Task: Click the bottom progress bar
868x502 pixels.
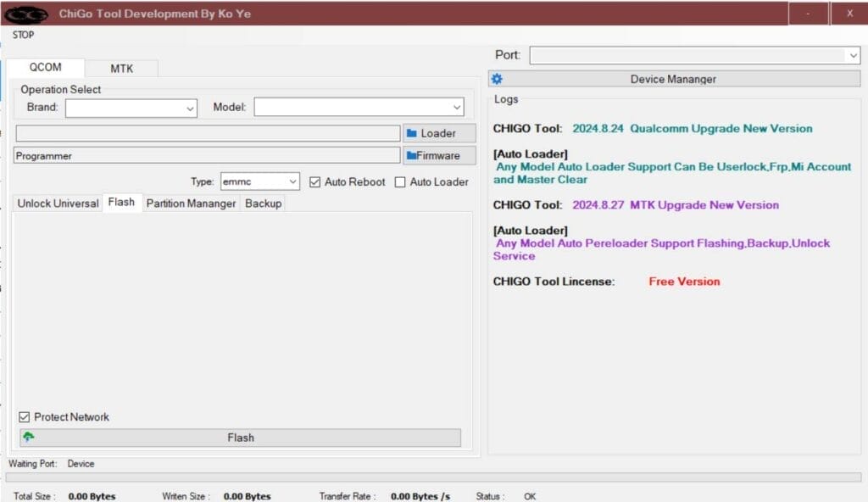Action: [433, 478]
